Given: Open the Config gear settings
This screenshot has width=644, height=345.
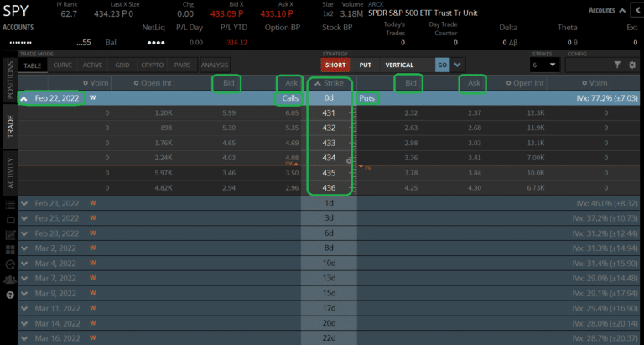Looking at the screenshot, I should tap(632, 65).
